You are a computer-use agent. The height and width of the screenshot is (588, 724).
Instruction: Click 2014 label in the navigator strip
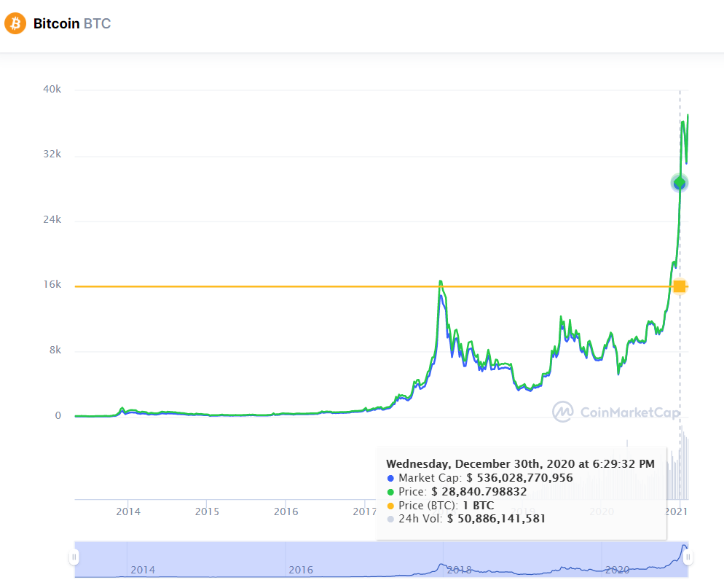(x=143, y=570)
